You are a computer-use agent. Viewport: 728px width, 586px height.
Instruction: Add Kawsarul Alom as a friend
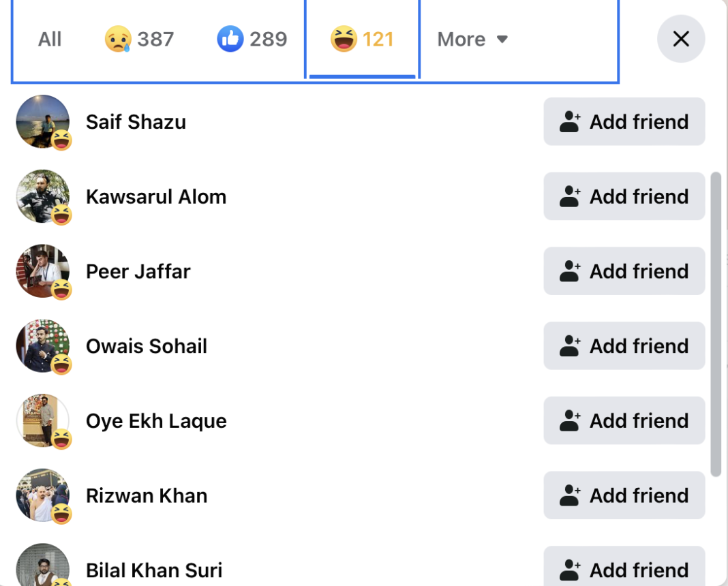(x=624, y=197)
